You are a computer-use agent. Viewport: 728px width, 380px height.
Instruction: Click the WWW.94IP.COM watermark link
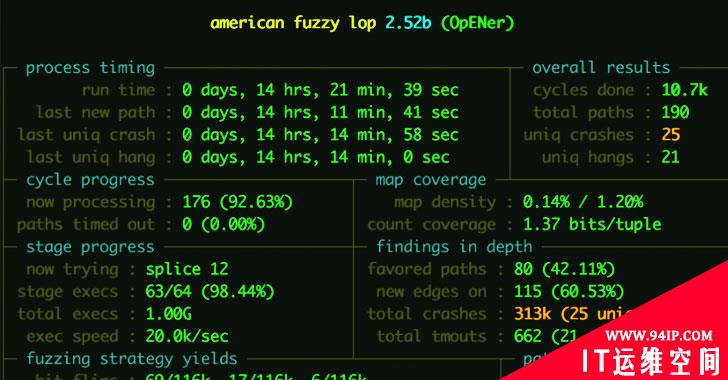pyautogui.click(x=658, y=336)
